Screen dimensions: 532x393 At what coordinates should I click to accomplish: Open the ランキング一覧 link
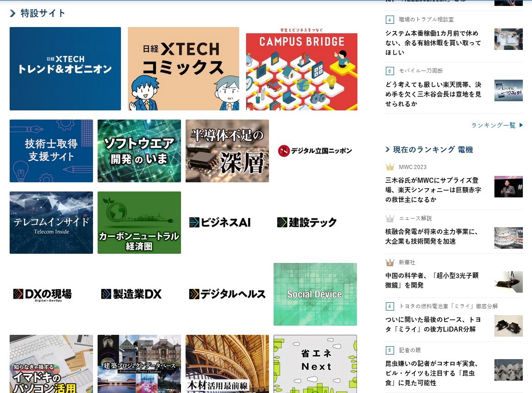pyautogui.click(x=494, y=126)
